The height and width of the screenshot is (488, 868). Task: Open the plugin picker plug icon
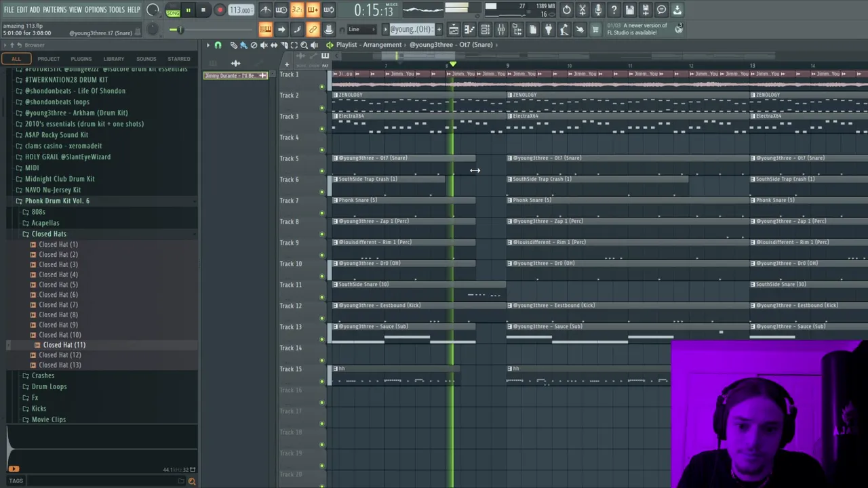tap(548, 29)
